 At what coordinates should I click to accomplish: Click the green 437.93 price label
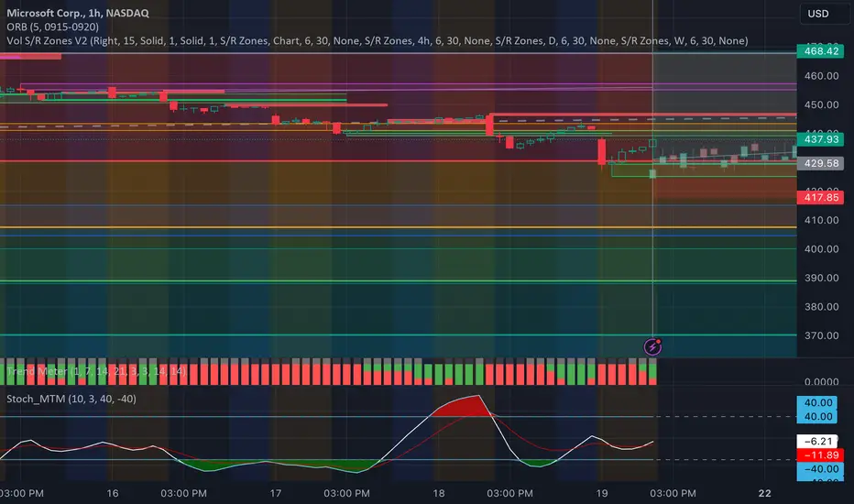[820, 139]
